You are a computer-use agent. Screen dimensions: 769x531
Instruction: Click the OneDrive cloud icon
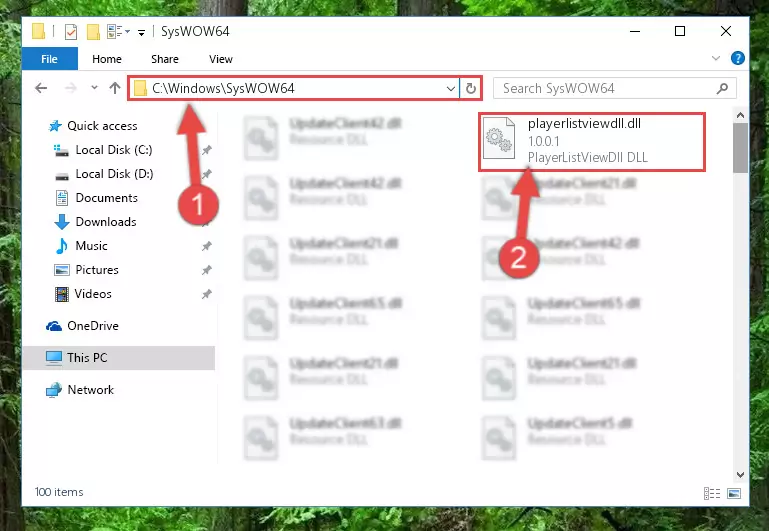coord(54,326)
